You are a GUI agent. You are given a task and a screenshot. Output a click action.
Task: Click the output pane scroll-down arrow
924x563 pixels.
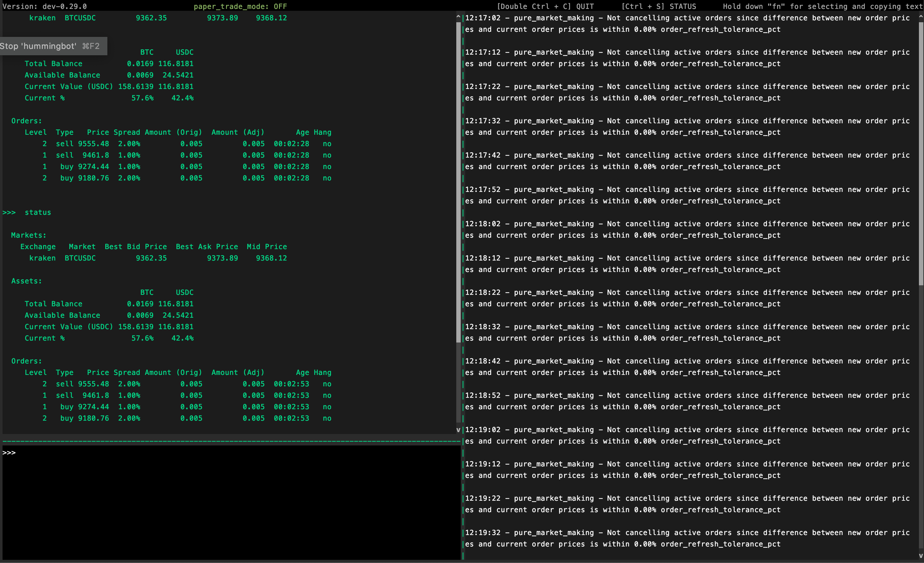[458, 430]
